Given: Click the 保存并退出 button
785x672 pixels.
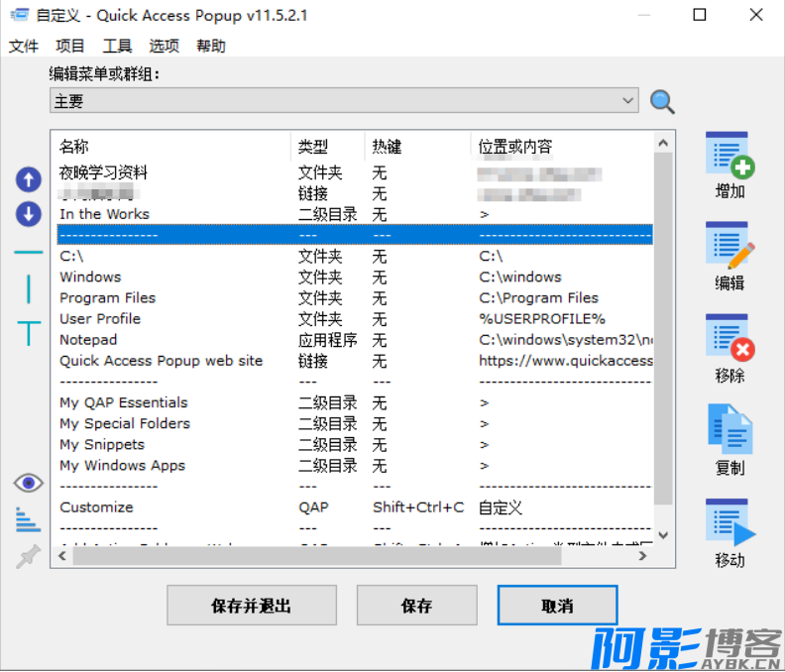Looking at the screenshot, I should (252, 606).
